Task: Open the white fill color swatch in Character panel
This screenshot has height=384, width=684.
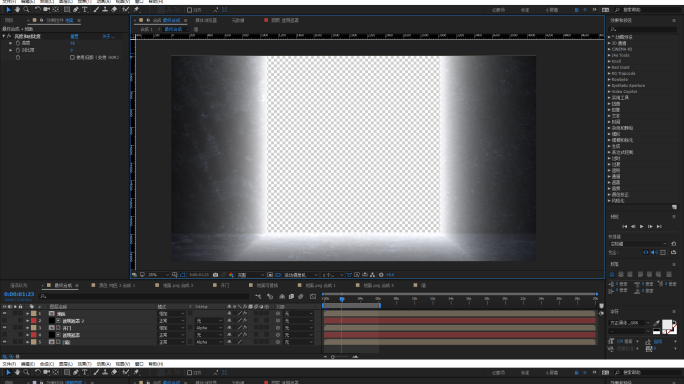Action: 667,324
